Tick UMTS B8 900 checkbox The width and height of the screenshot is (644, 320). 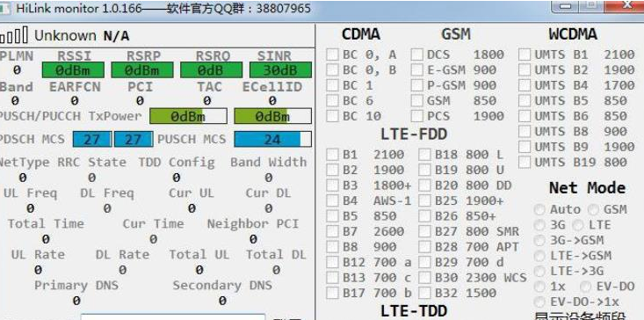pyautogui.click(x=525, y=132)
